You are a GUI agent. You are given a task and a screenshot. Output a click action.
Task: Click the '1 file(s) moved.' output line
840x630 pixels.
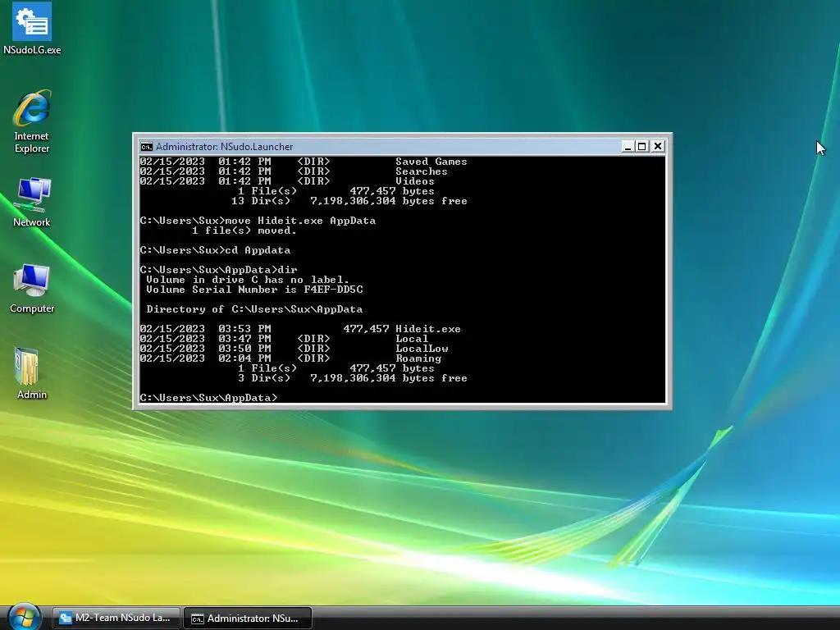tap(244, 231)
